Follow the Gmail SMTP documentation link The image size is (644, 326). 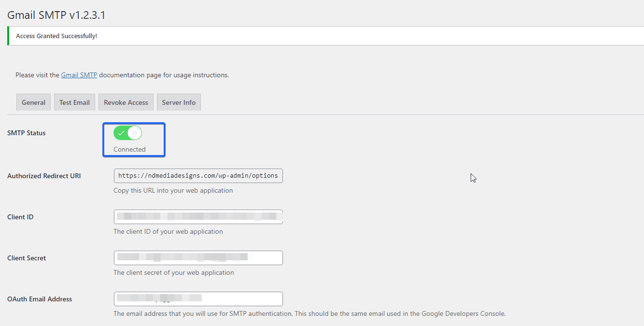point(79,75)
